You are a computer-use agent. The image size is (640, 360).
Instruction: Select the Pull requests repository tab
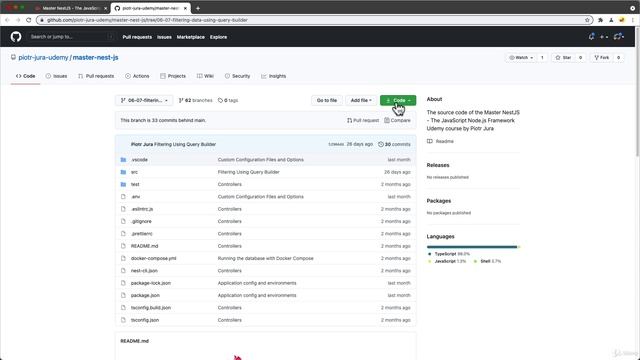(x=96, y=76)
